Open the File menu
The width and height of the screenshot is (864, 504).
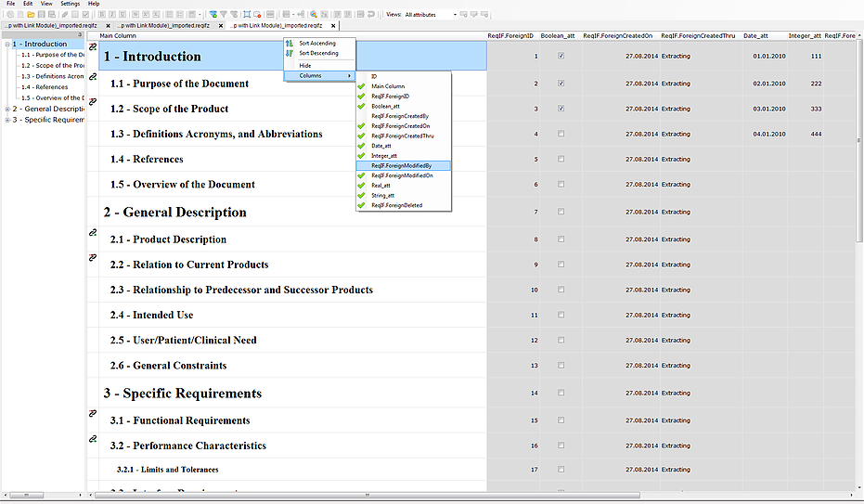[10, 4]
